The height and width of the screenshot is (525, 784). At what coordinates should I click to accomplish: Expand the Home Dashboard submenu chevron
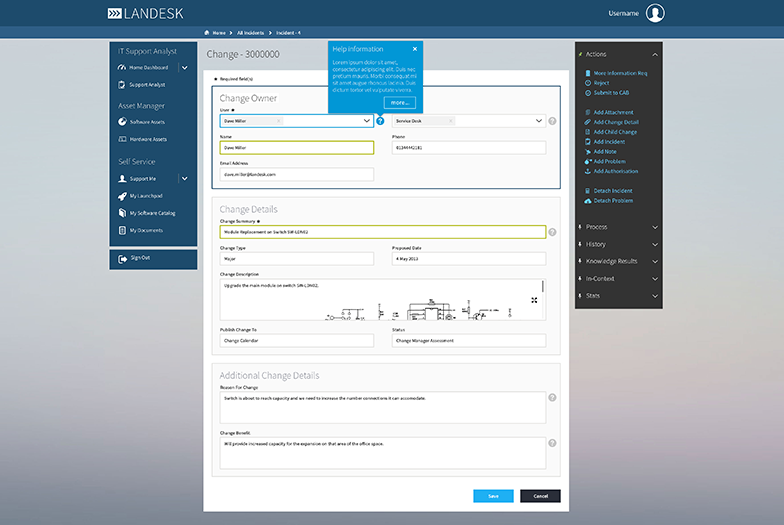184,68
